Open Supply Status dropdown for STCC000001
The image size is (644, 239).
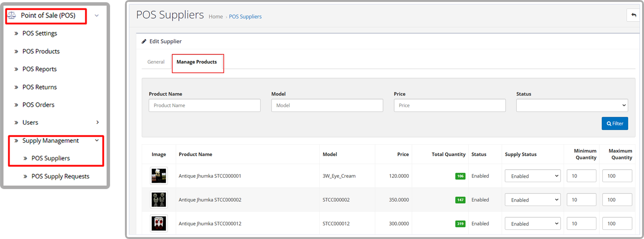pos(533,176)
